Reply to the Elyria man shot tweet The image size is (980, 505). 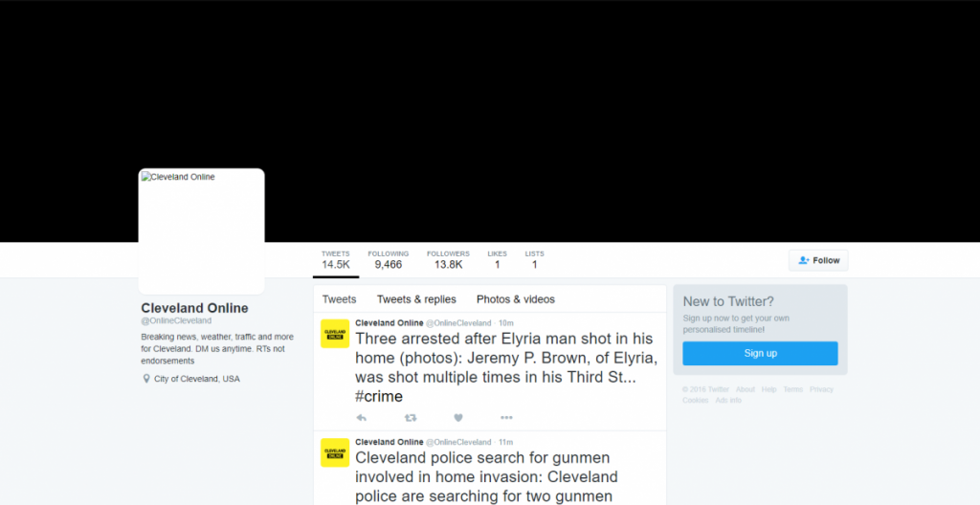[x=361, y=418]
